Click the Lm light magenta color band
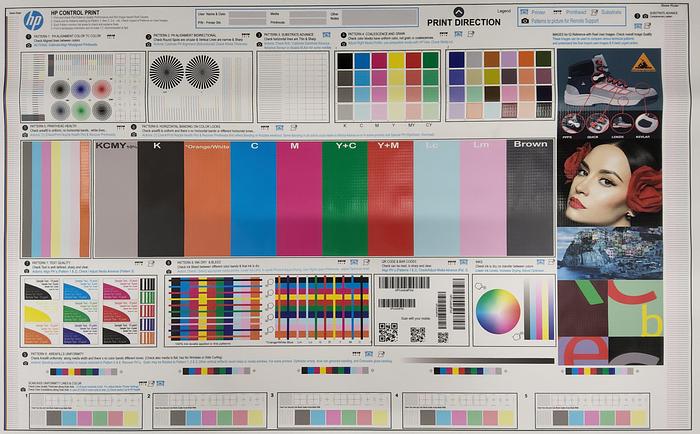 (x=483, y=198)
